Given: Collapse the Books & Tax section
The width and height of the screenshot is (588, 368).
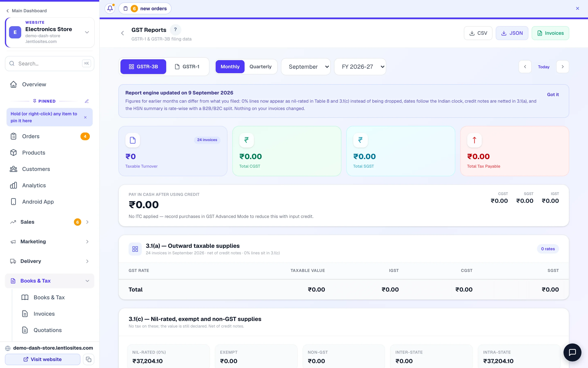Looking at the screenshot, I should [x=50, y=281].
